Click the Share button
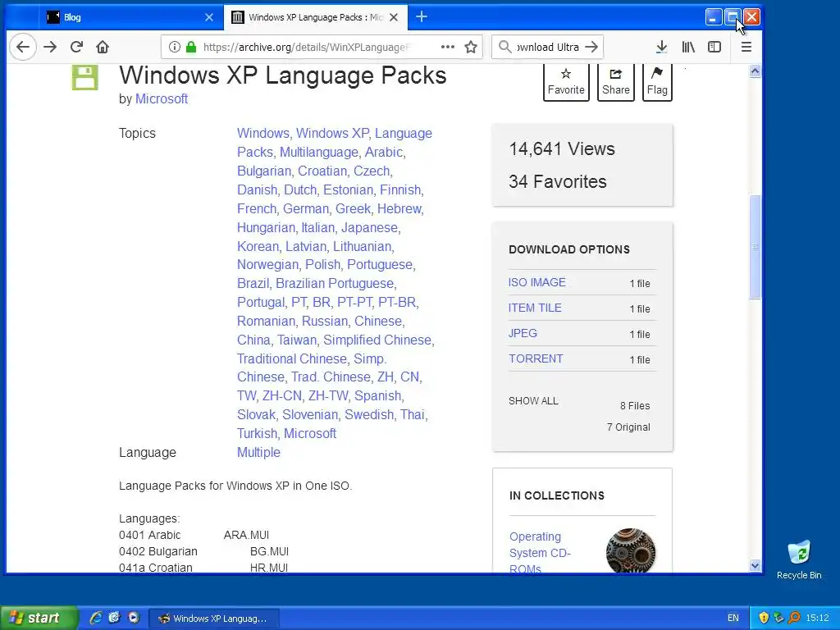The height and width of the screenshot is (630, 840). coord(615,82)
